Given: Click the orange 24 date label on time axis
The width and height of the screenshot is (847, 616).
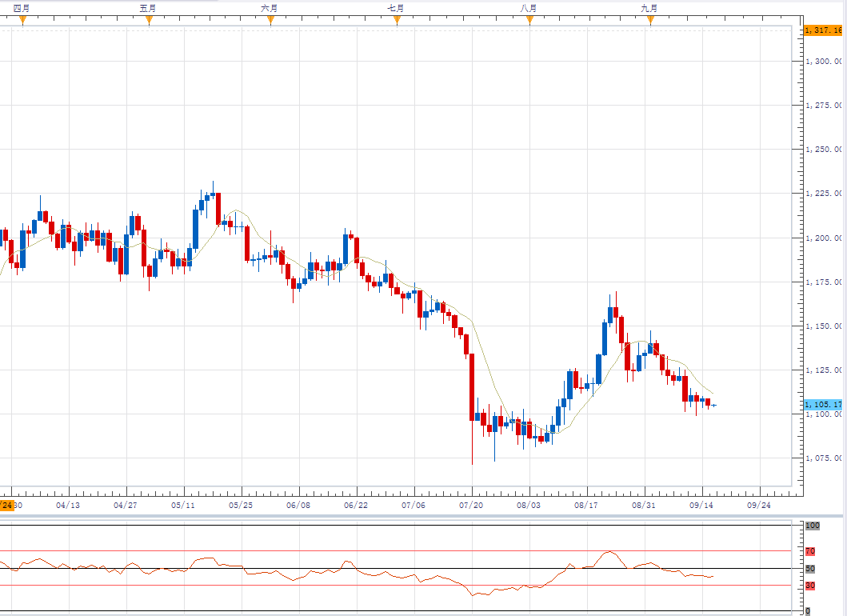Looking at the screenshot, I should click(7, 505).
